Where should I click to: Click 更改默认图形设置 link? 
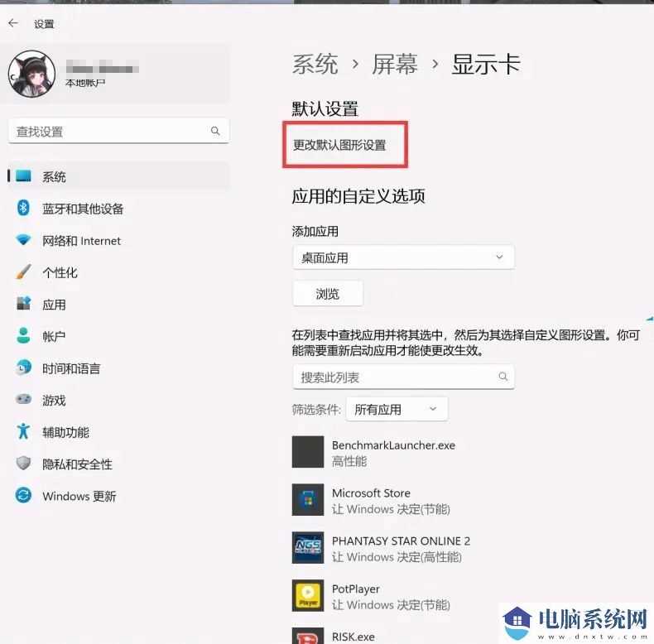tap(339, 145)
